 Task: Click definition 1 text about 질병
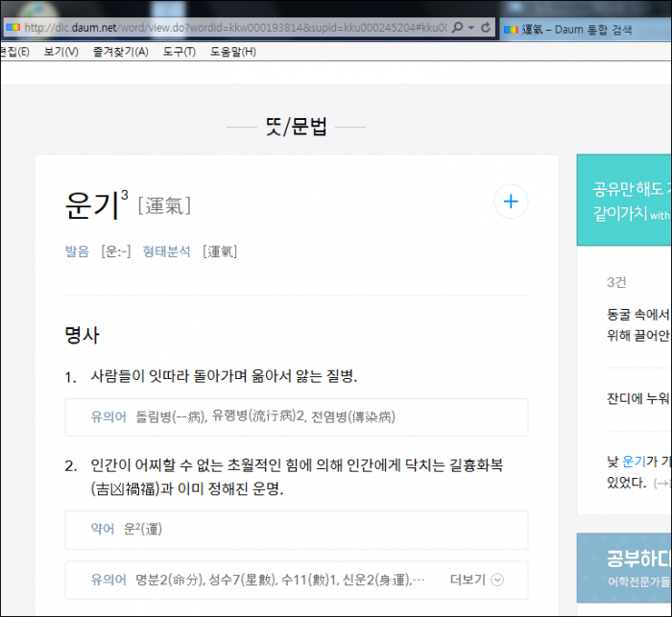coord(224,376)
